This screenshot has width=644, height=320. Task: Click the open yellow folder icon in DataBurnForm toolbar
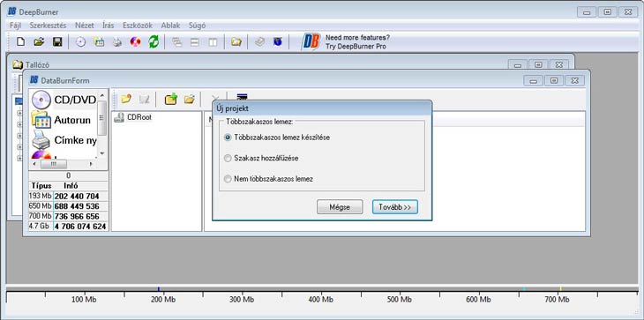(189, 99)
